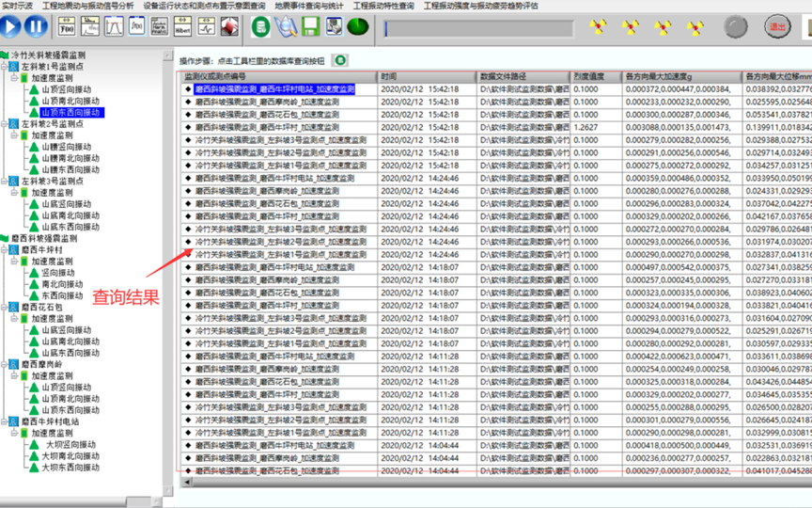This screenshot has width=812, height=508.
Task: Click the magnifier search toolbar icon
Action: (x=286, y=27)
